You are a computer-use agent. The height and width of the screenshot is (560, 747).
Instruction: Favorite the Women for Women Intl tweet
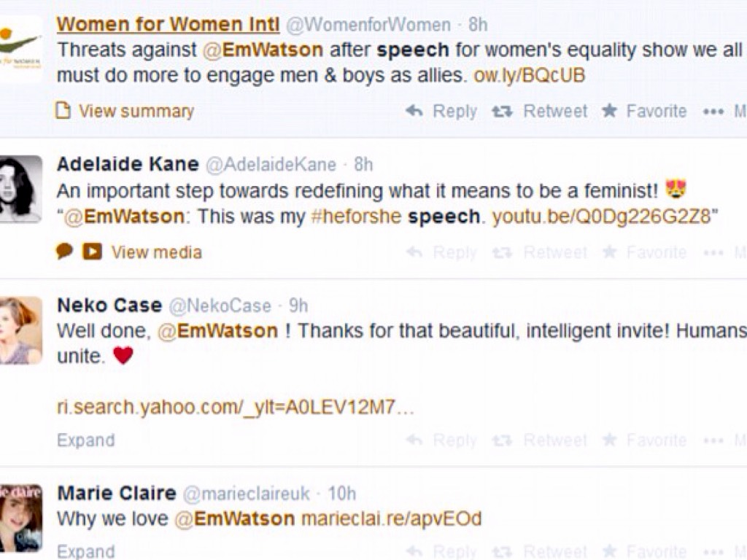[x=645, y=112]
